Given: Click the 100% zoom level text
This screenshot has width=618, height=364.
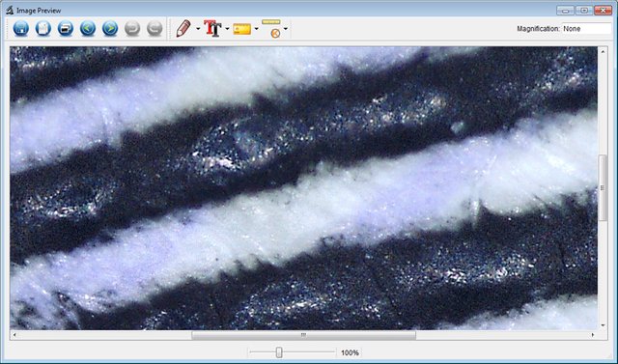Looking at the screenshot, I should [350, 352].
